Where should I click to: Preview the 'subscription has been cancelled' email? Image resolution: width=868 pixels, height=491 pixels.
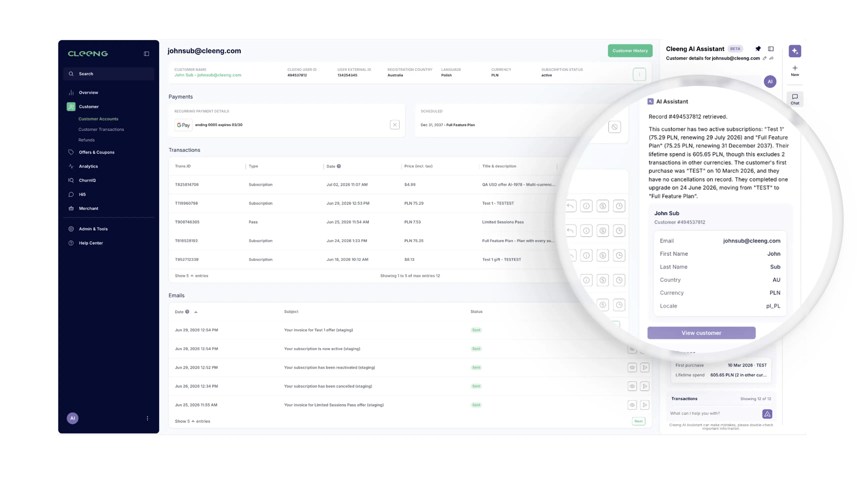(632, 387)
